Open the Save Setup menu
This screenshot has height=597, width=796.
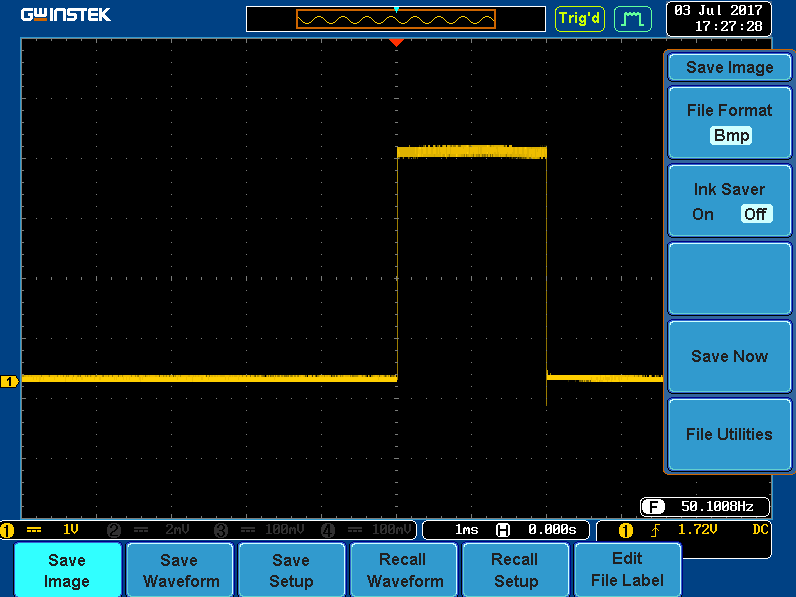(291, 570)
